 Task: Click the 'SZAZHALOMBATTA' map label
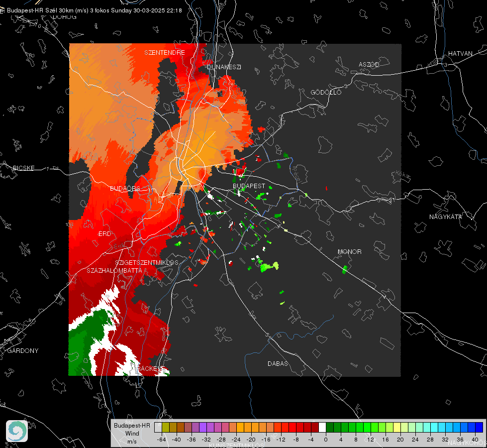114,270
